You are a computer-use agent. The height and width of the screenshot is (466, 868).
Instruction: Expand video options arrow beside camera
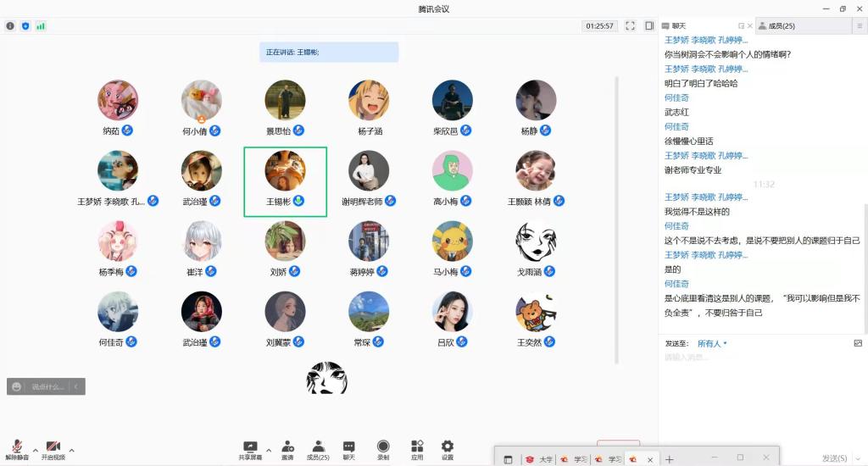pyautogui.click(x=72, y=450)
